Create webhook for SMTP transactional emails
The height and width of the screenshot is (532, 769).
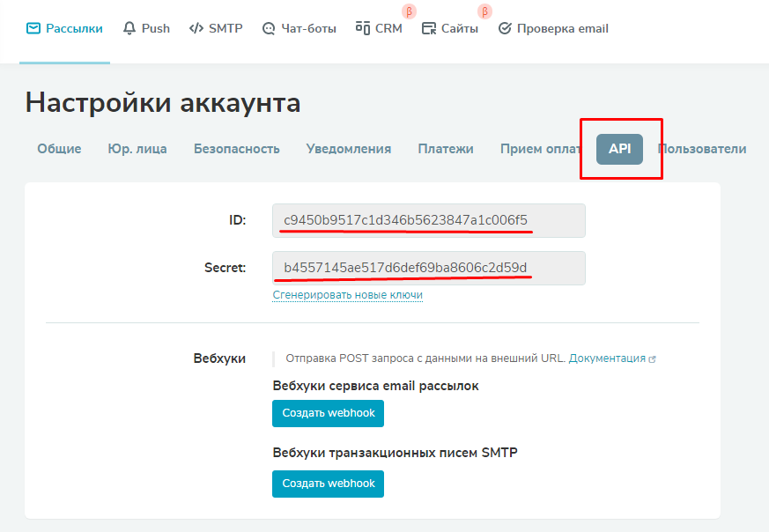pos(328,484)
